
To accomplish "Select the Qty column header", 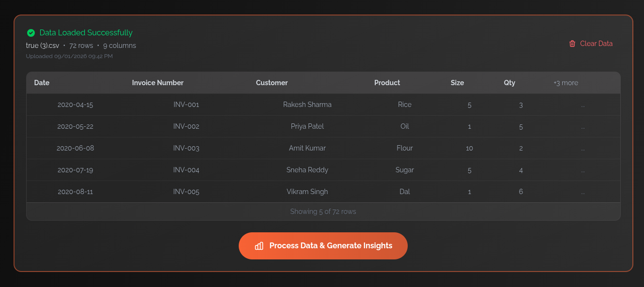I will point(509,83).
